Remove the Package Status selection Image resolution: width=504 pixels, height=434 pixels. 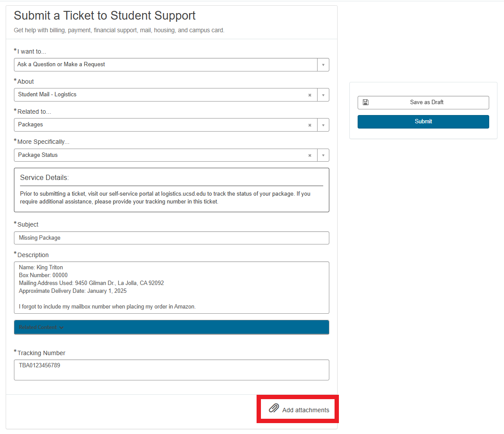pos(310,156)
